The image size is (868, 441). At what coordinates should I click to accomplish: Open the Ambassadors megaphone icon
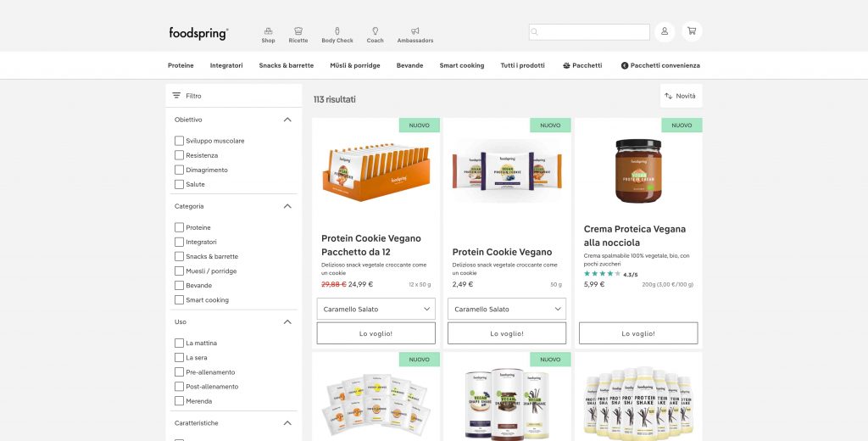tap(415, 31)
